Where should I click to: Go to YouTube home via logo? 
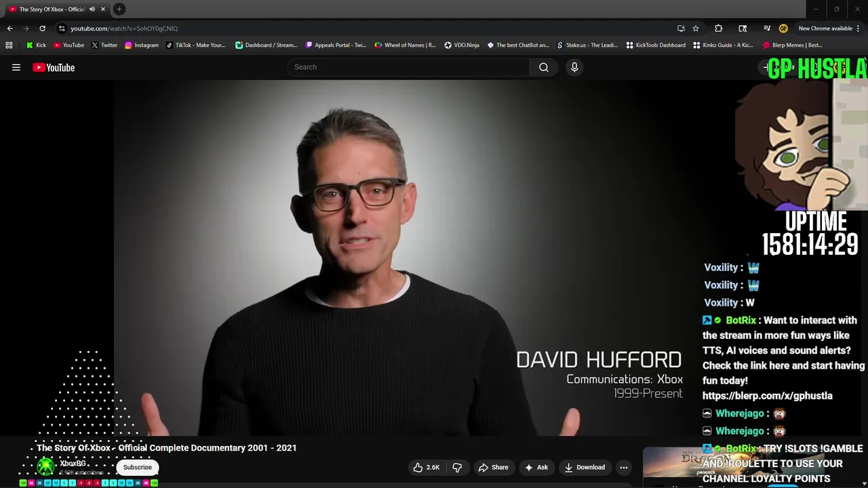54,67
